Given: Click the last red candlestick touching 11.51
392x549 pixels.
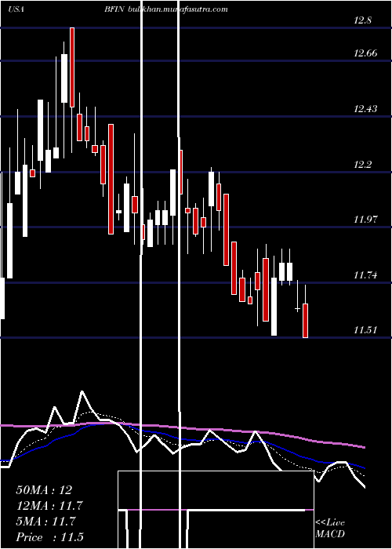Looking at the screenshot, I should 305,321.
